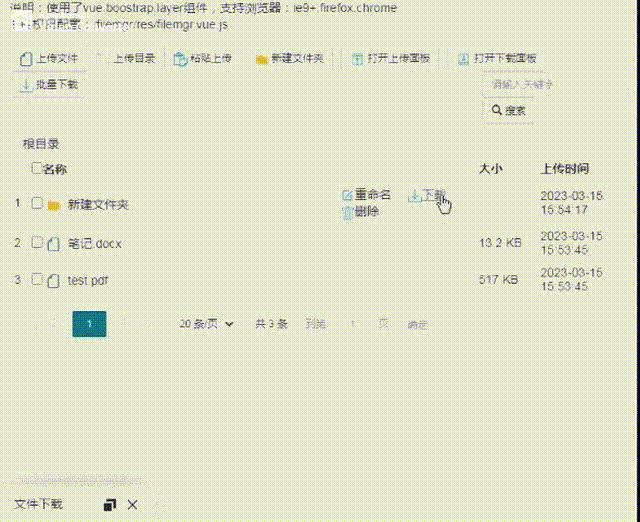Click the 上传时间 upload time column header

coord(564,169)
